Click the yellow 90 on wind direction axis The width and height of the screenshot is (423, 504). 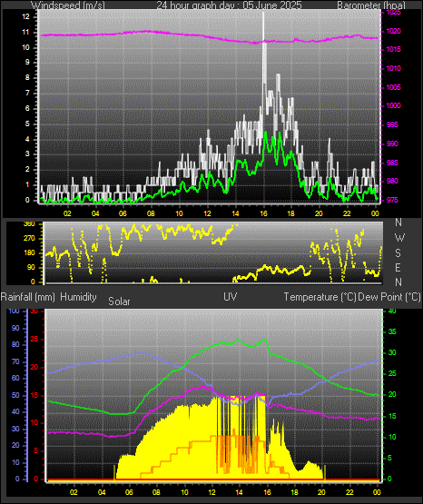(x=31, y=267)
